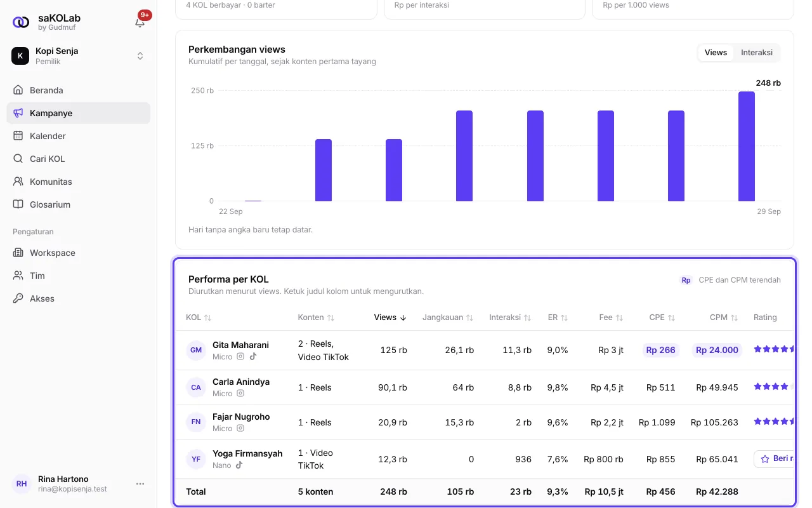Switch the chart to Interaksi
The width and height of the screenshot is (812, 508).
pyautogui.click(x=757, y=53)
